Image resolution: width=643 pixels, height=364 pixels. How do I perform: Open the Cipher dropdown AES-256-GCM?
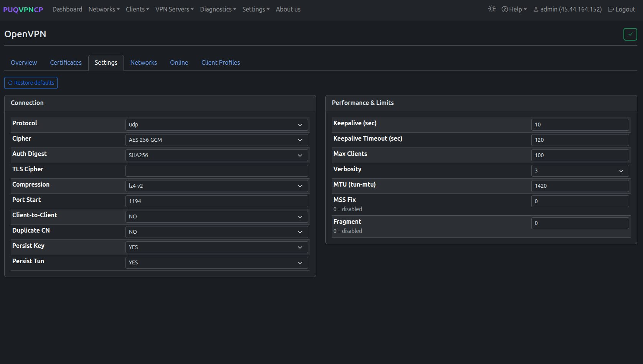(x=216, y=140)
